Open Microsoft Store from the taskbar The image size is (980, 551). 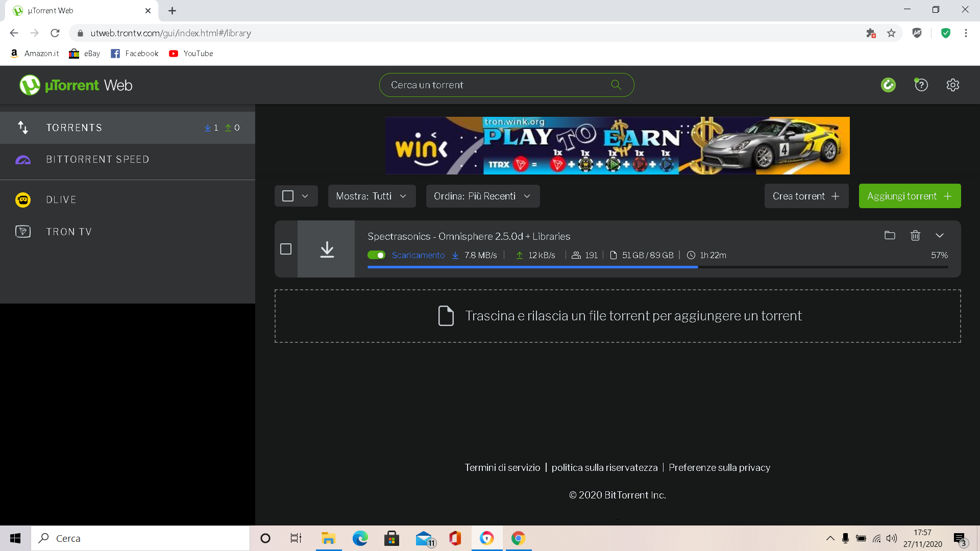(391, 538)
